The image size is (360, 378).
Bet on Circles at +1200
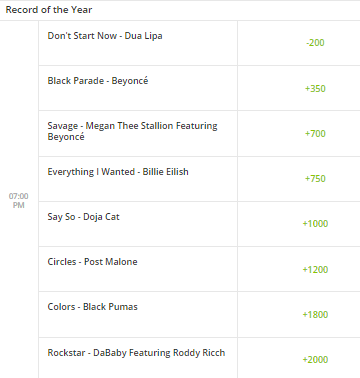pos(315,269)
